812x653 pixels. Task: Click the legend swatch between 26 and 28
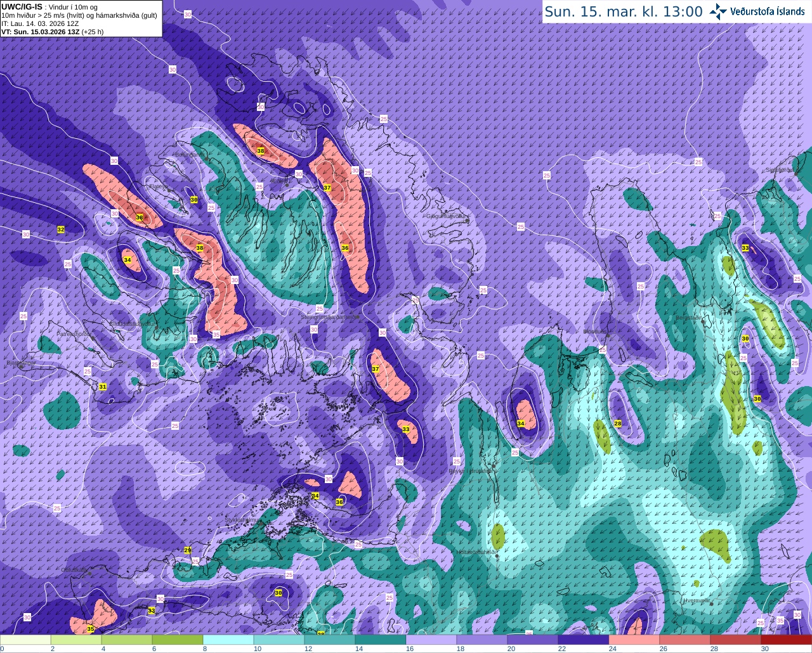coord(685,640)
